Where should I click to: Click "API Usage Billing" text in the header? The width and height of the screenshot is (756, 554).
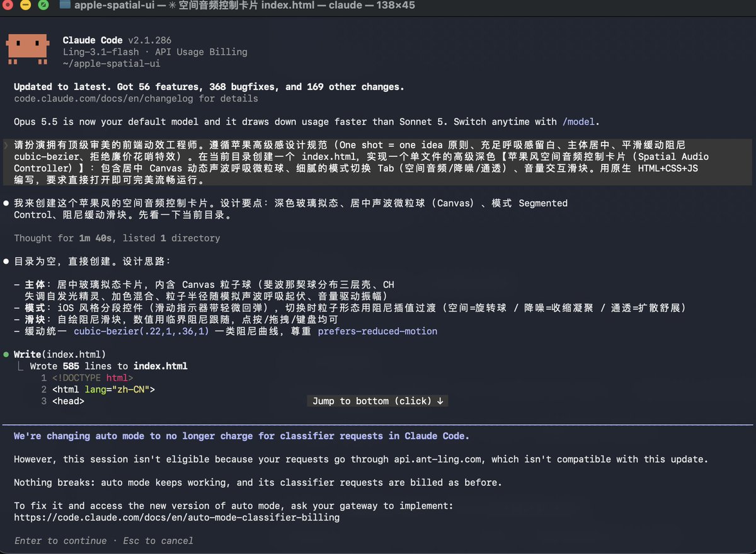pos(201,52)
